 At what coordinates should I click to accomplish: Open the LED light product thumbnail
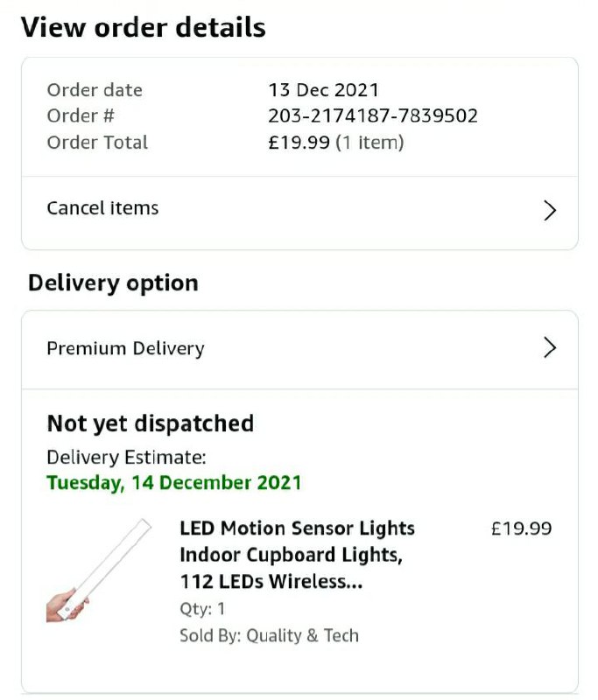(x=99, y=570)
